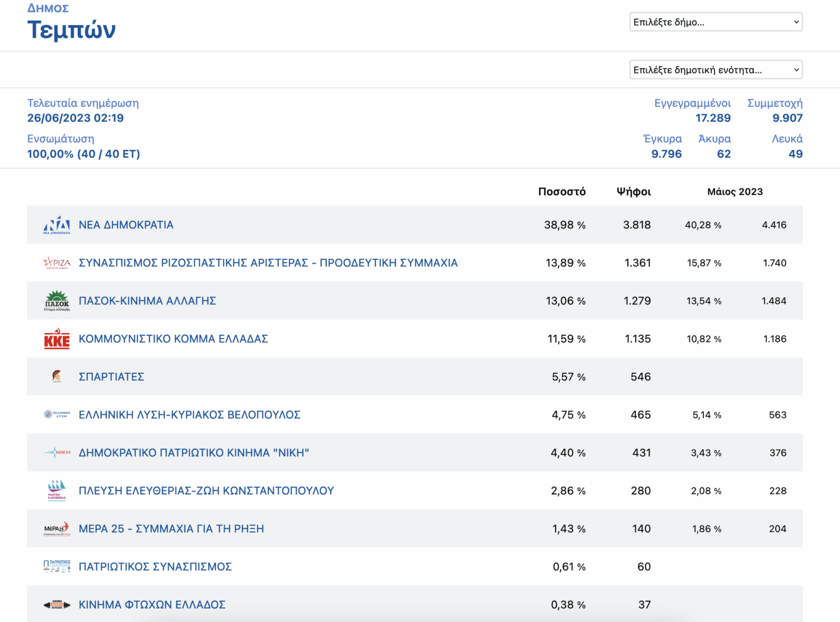Click the Συμμετοχή label
Viewport: 840px width, 622px height.
[x=775, y=103]
